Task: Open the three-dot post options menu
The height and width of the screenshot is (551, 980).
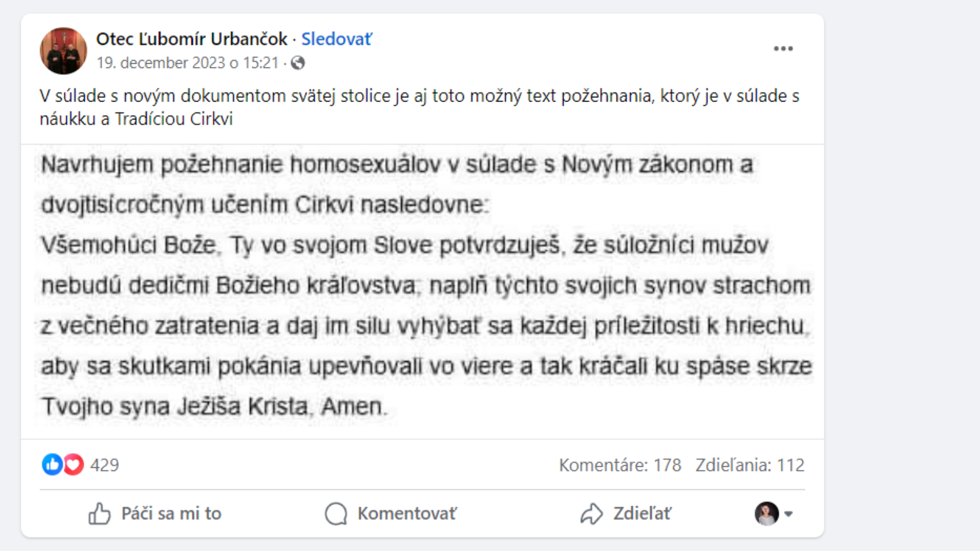Action: click(x=783, y=49)
